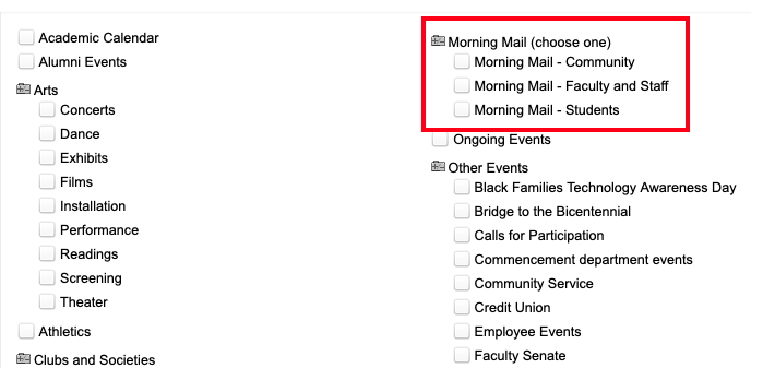This screenshot has height=389, width=773.
Task: Collapse the Arts category group icon
Action: (x=23, y=89)
